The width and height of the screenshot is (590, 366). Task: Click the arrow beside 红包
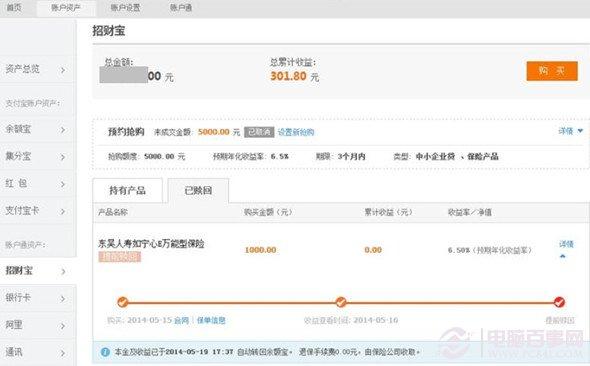coord(63,184)
